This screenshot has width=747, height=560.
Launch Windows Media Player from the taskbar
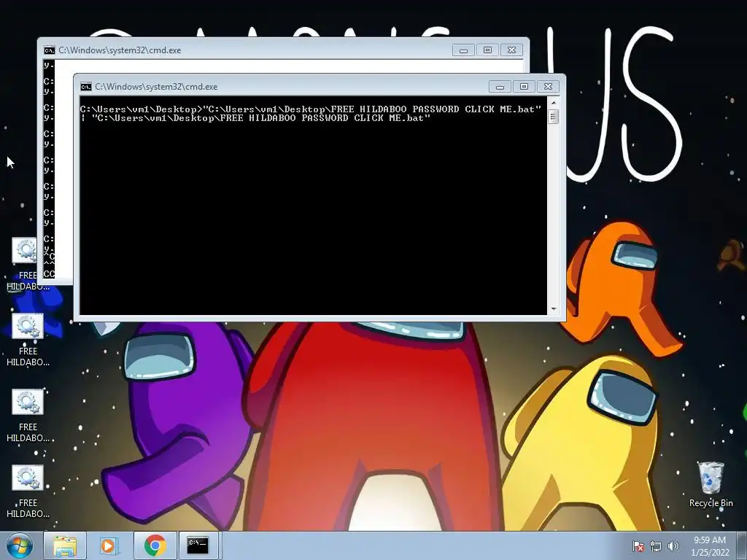108,545
